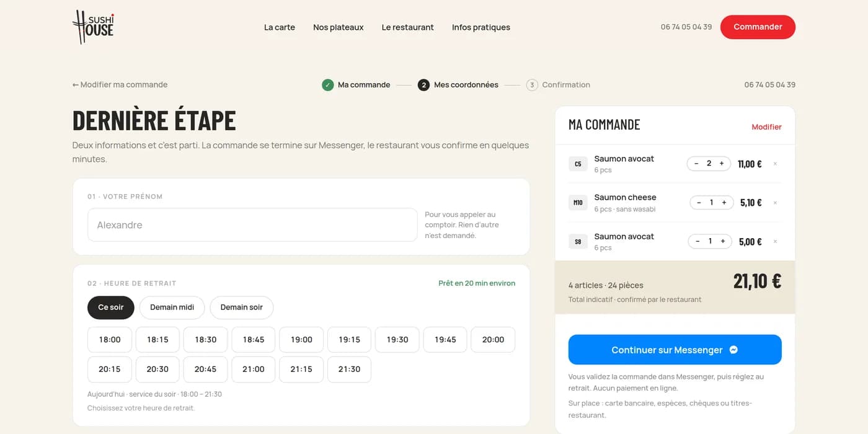Click the green checkmark step icon
This screenshot has width=868, height=434.
[328, 85]
